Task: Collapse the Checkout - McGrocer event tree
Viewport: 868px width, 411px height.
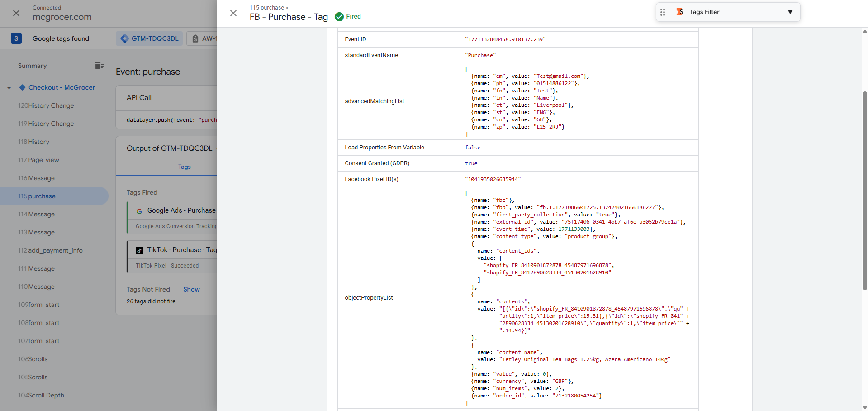Action: tap(9, 88)
